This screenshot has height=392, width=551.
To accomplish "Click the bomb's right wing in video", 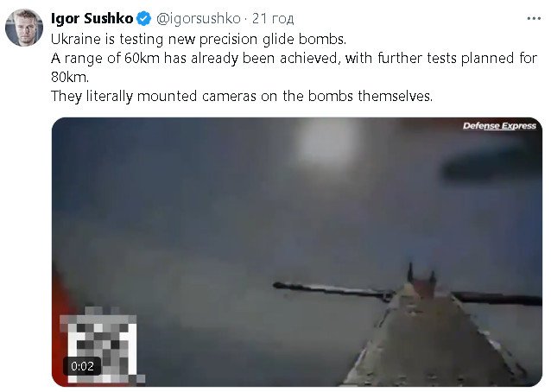I will 497,298.
